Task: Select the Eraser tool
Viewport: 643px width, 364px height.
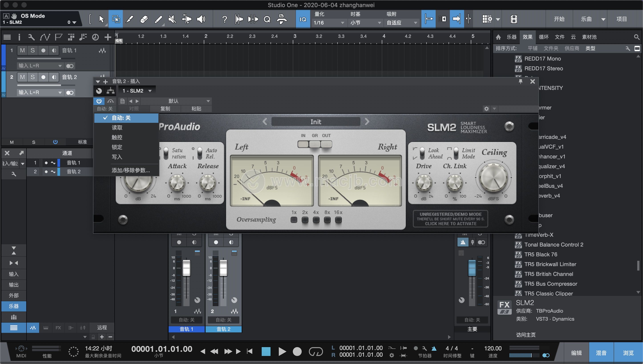Action: point(144,19)
